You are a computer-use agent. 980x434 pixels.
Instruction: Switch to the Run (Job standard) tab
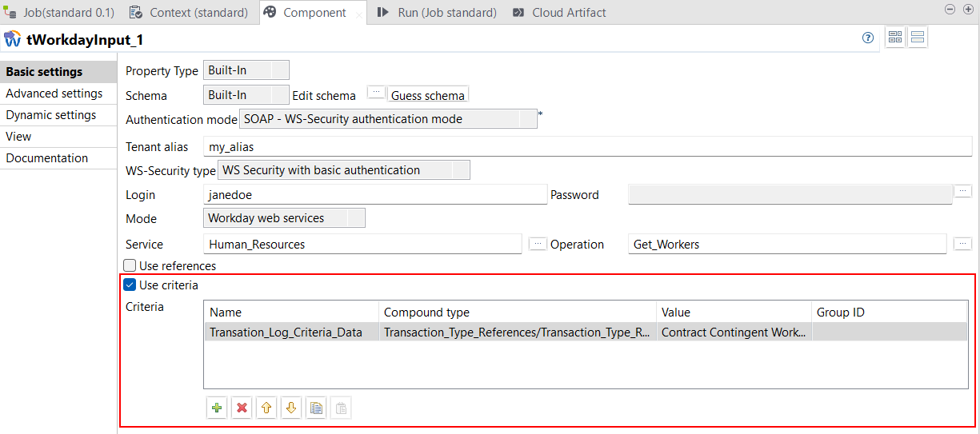click(x=438, y=13)
